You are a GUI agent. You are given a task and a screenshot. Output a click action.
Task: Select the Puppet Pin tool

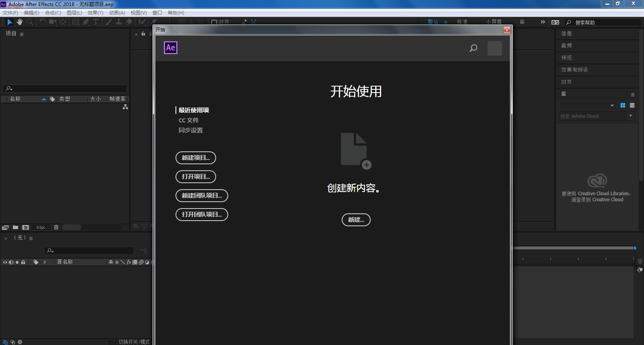[154, 21]
